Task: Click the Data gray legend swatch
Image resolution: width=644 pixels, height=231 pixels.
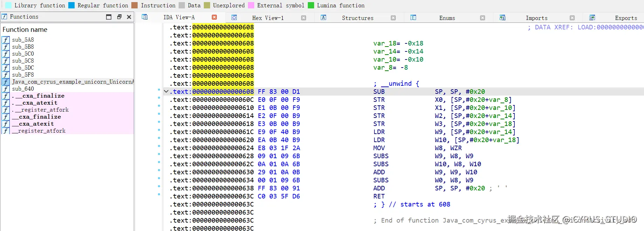Action: tap(182, 5)
